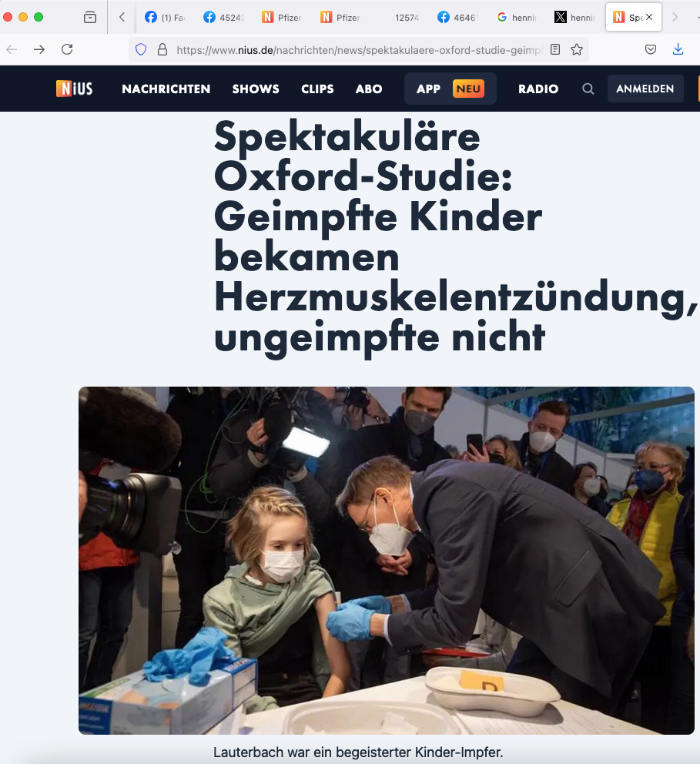
Task: Click the NIUS logo
Action: tap(74, 89)
